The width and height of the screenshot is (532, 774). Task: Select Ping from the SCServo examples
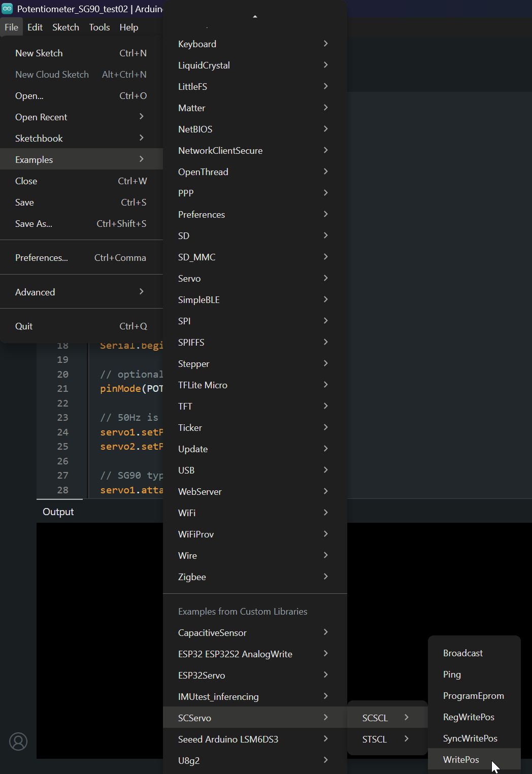(451, 674)
